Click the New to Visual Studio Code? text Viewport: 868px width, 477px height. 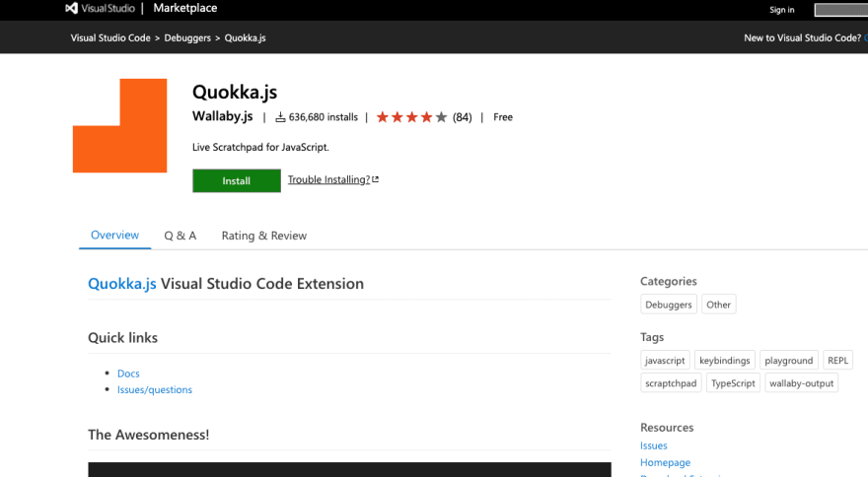802,37
